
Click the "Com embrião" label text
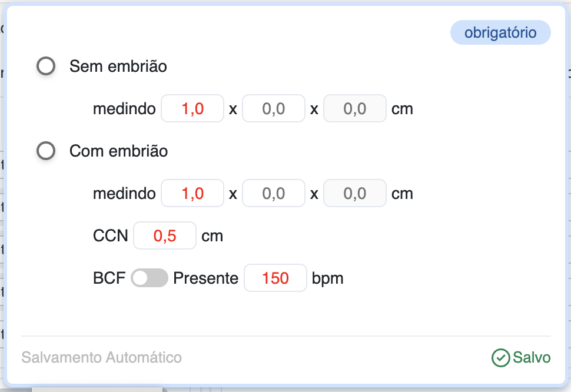click(x=119, y=151)
